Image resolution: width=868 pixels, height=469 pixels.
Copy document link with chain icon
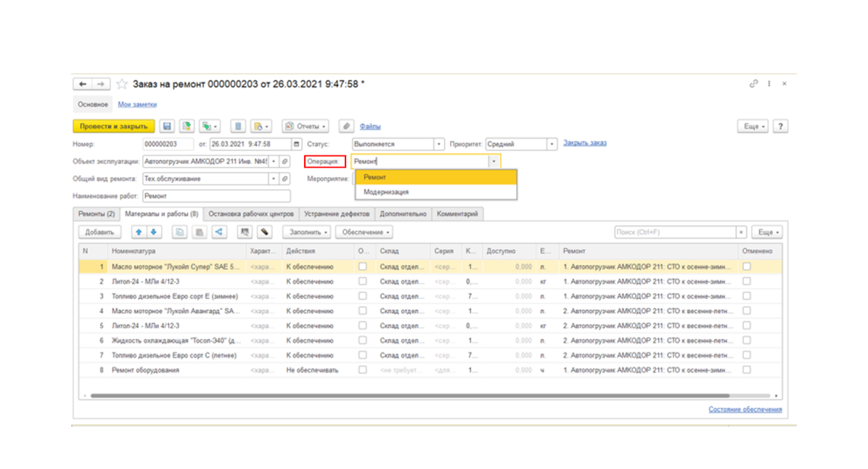click(x=753, y=83)
